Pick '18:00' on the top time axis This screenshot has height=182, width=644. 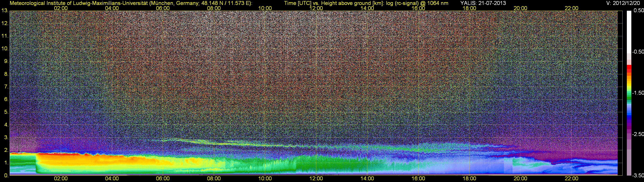pos(469,8)
